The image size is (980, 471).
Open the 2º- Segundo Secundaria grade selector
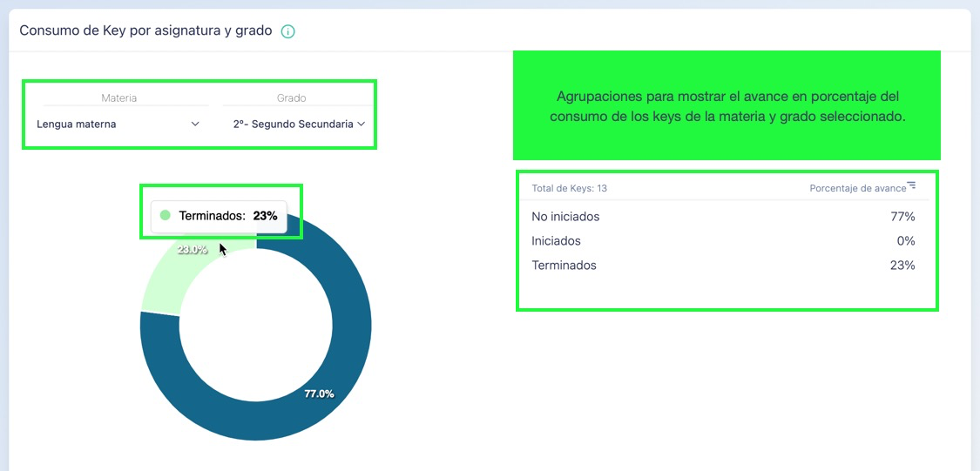coord(293,124)
